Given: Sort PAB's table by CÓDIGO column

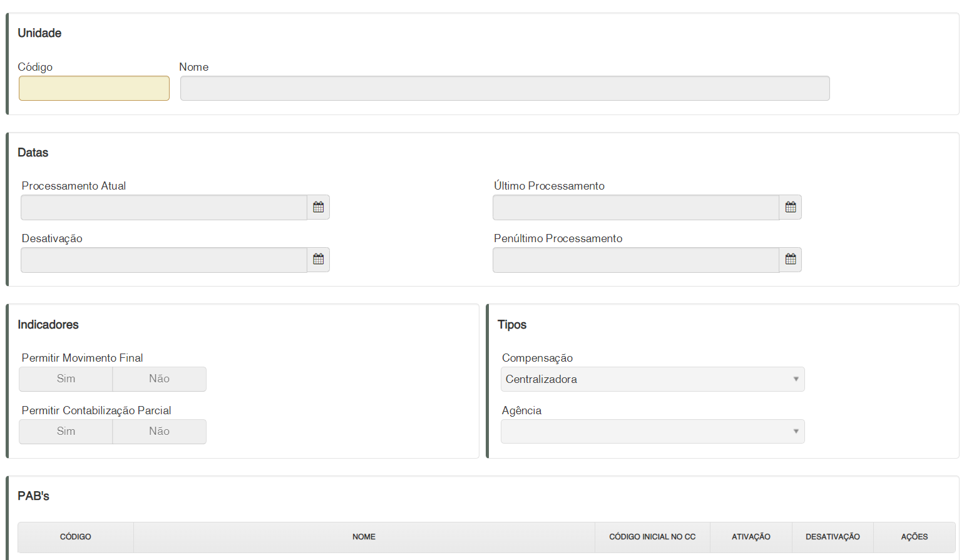Looking at the screenshot, I should pyautogui.click(x=76, y=537).
